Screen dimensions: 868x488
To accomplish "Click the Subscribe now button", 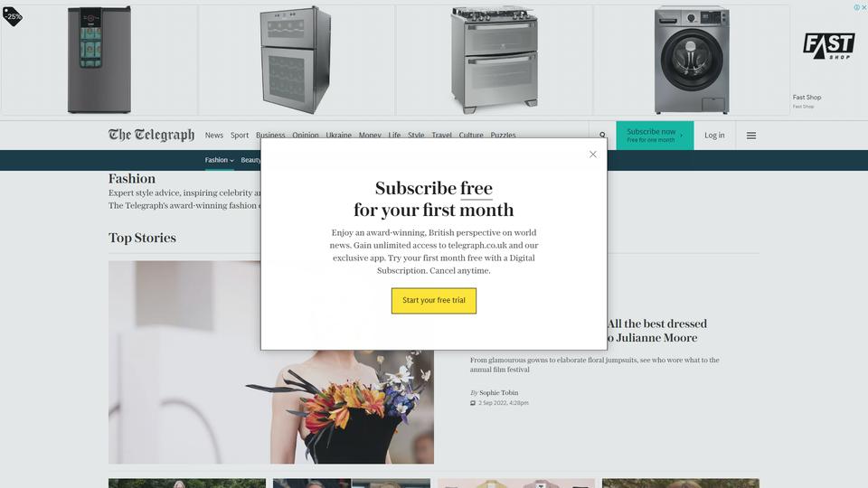I will click(x=655, y=135).
